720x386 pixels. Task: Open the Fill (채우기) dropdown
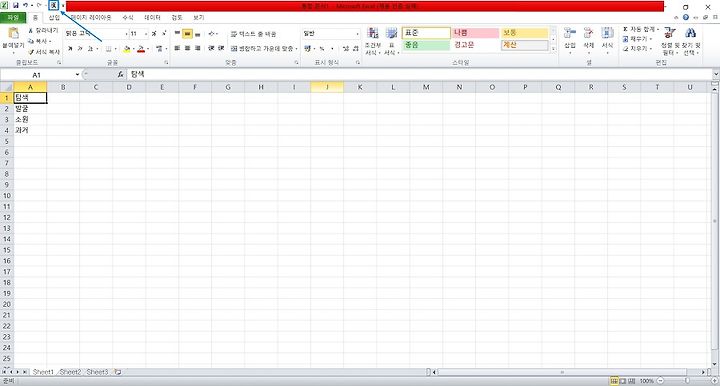point(638,39)
